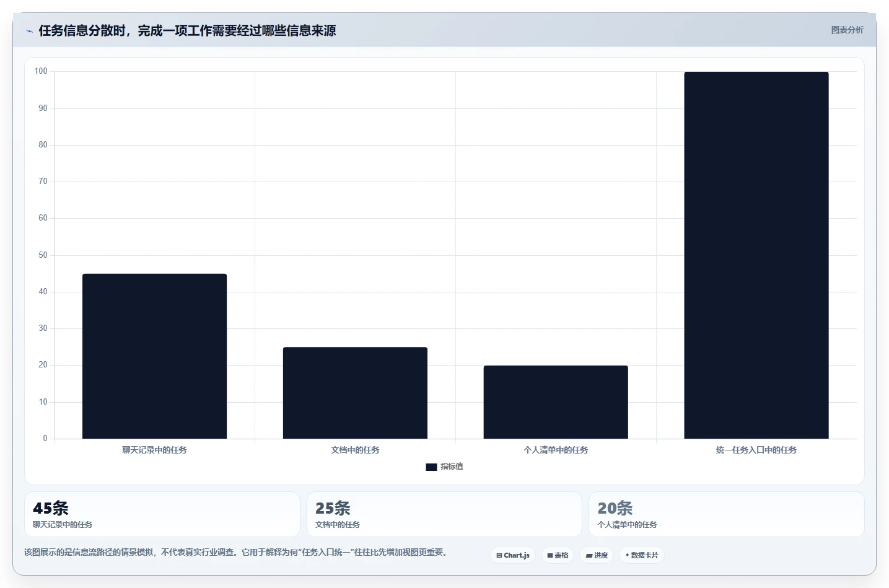Click the 指标值 legend text
Screen dimensions: 889x588
pyautogui.click(x=452, y=467)
